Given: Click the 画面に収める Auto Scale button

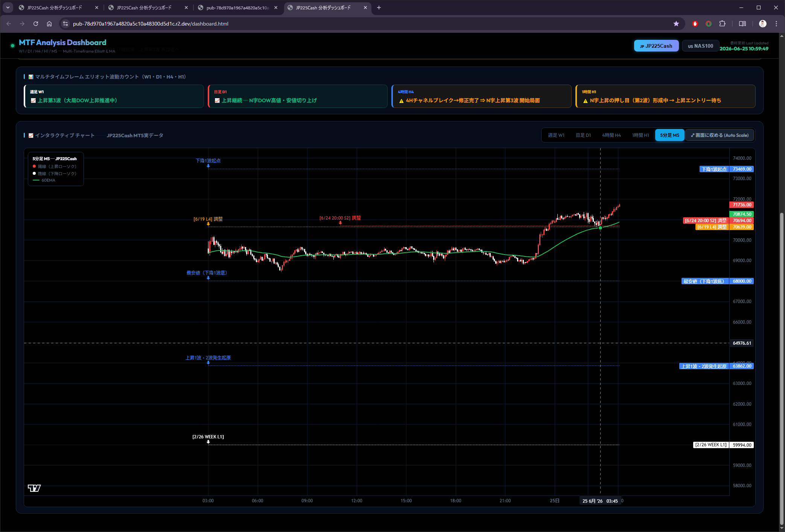Looking at the screenshot, I should click(720, 135).
